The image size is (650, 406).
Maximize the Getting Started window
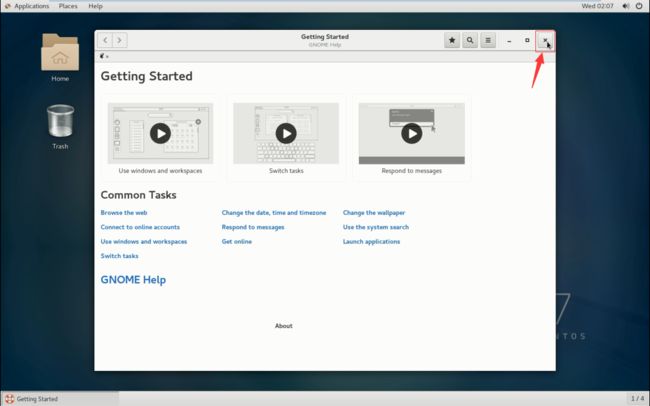[x=527, y=40]
